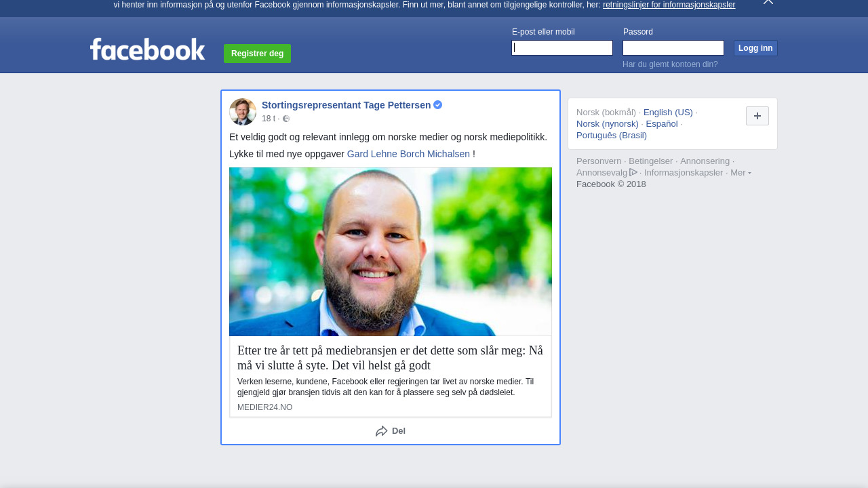Click the Facebook logo
This screenshot has width=868, height=488.
[x=147, y=49]
